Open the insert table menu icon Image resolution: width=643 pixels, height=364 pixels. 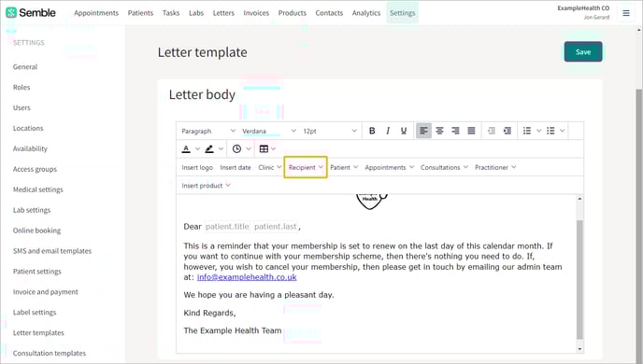[x=264, y=148]
